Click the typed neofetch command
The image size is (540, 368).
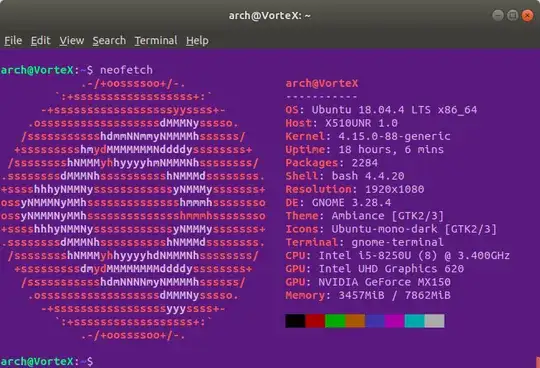point(126,70)
